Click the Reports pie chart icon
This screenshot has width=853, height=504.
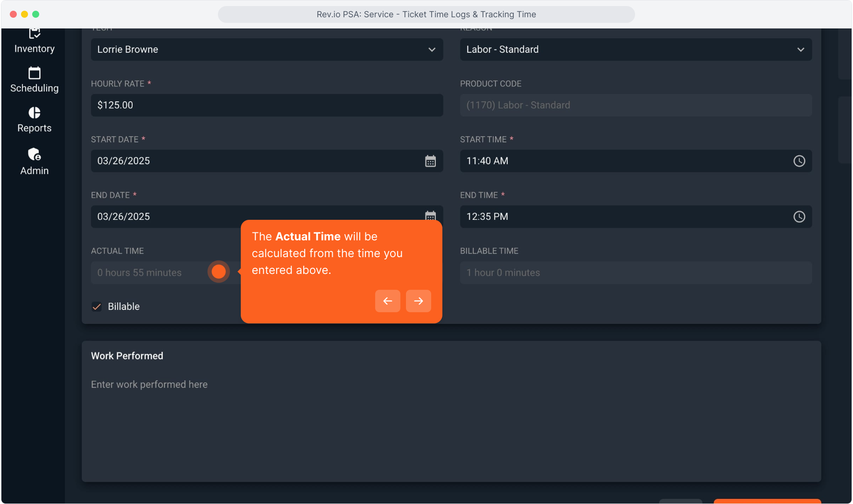click(35, 113)
